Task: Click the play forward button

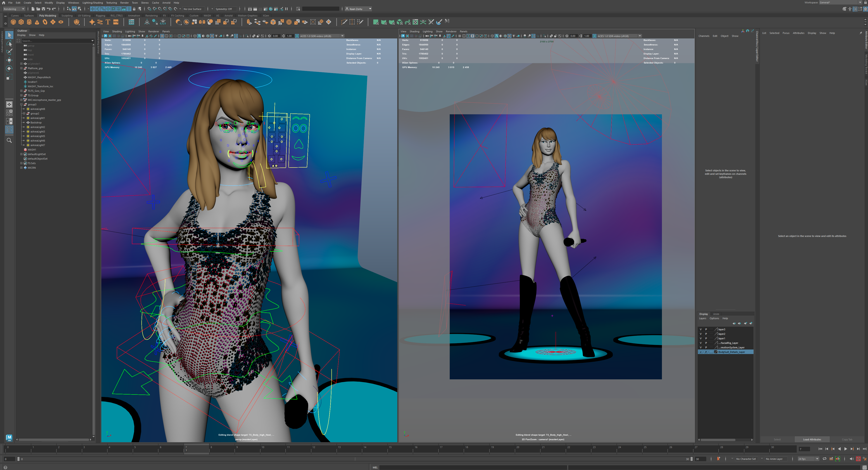Action: click(845, 449)
